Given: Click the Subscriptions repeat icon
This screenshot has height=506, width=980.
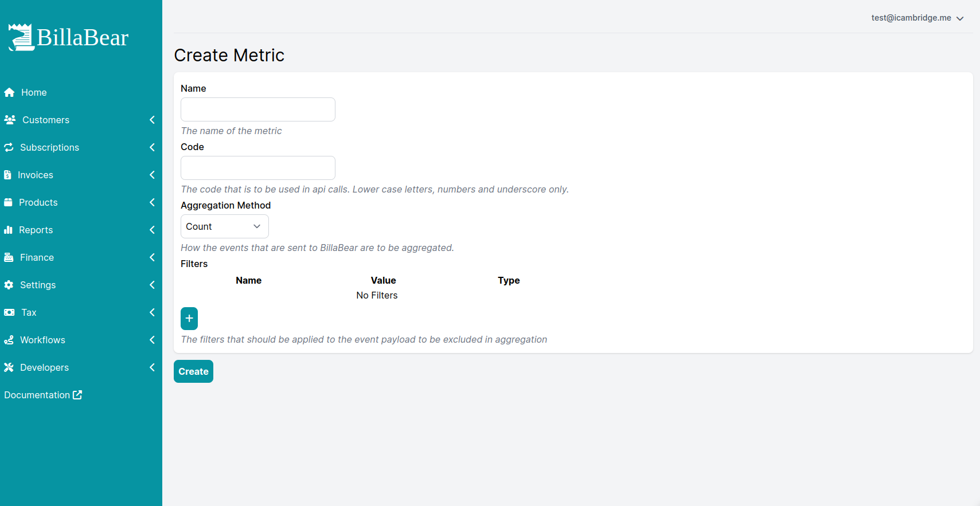Looking at the screenshot, I should coord(9,147).
